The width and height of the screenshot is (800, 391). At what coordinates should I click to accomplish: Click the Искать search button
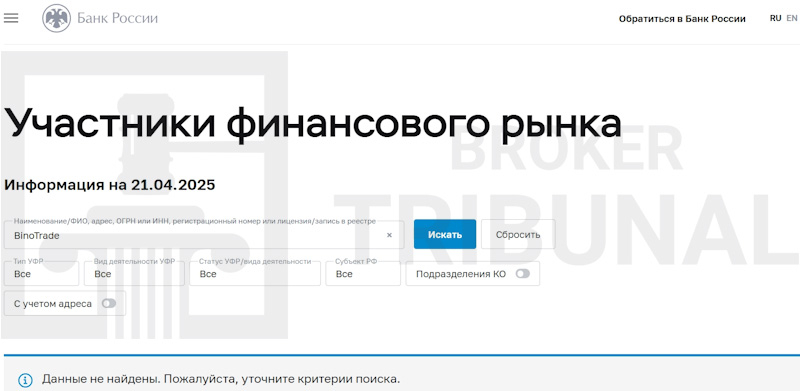(x=445, y=234)
